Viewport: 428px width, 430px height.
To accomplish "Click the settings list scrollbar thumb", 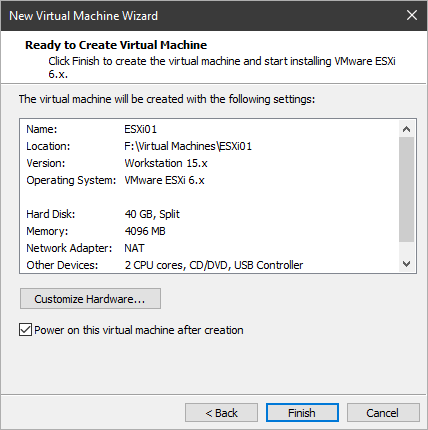I will tap(406, 189).
